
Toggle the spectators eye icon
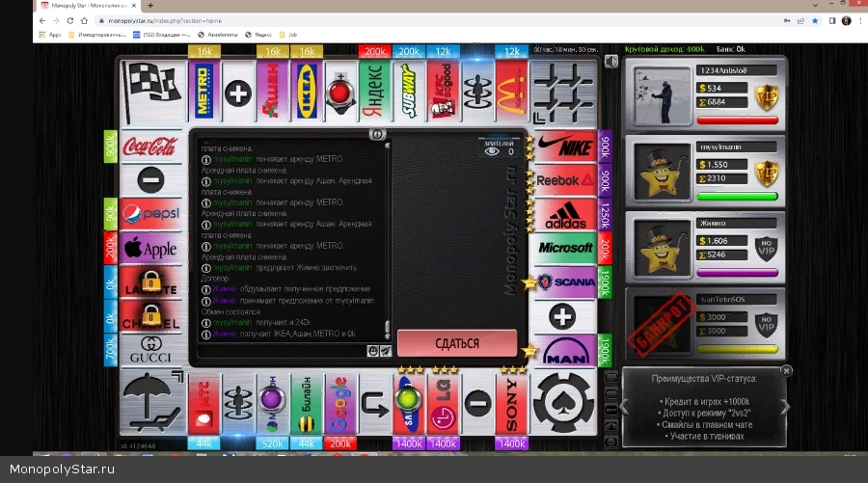coord(492,151)
